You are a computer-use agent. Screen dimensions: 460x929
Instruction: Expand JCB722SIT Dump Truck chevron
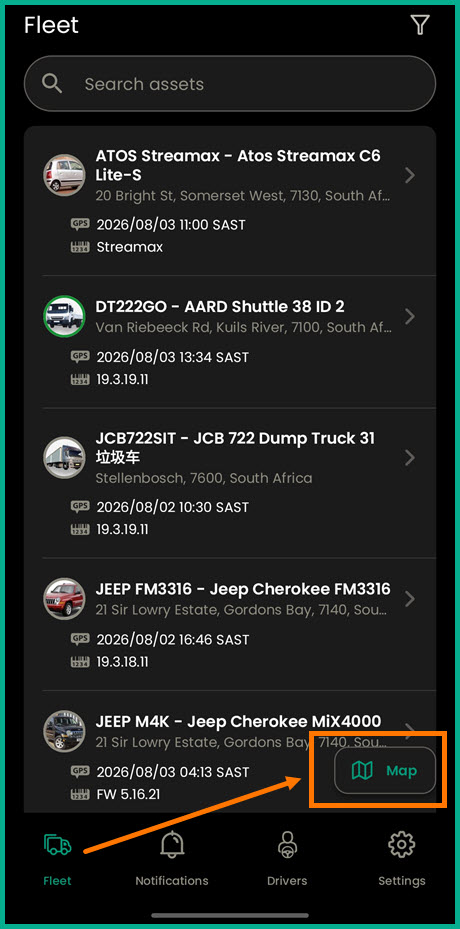coord(410,457)
